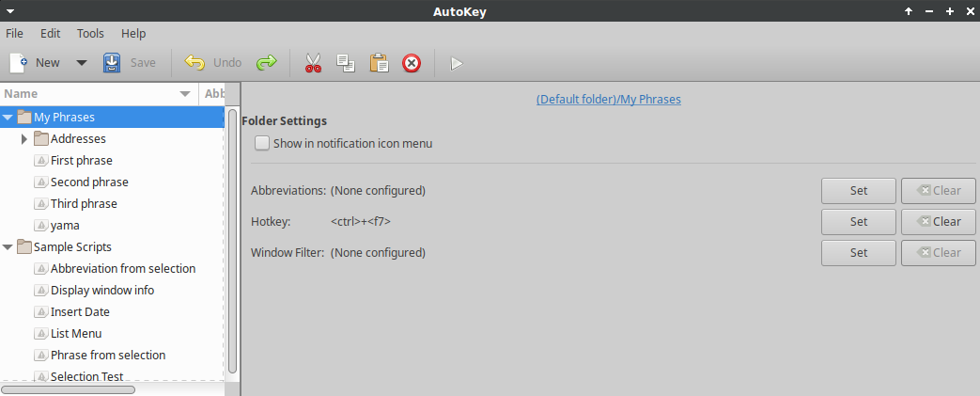
Task: Click the Run script play icon
Action: (457, 63)
